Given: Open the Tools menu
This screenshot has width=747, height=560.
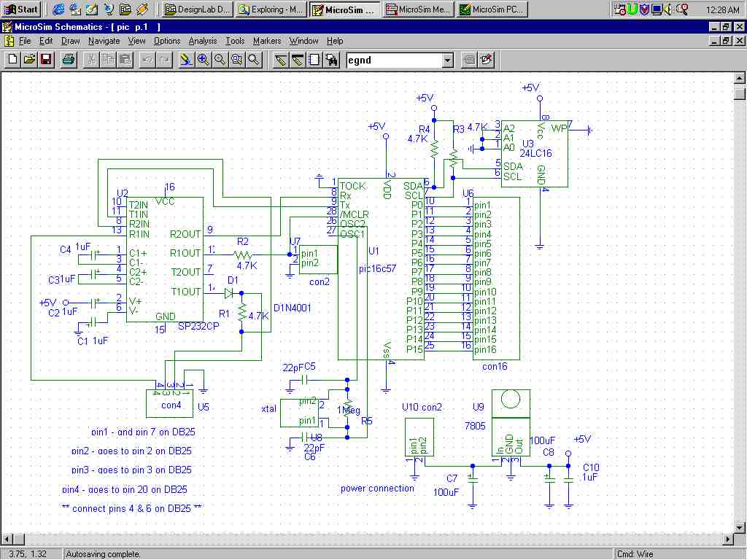Looking at the screenshot, I should pos(235,41).
